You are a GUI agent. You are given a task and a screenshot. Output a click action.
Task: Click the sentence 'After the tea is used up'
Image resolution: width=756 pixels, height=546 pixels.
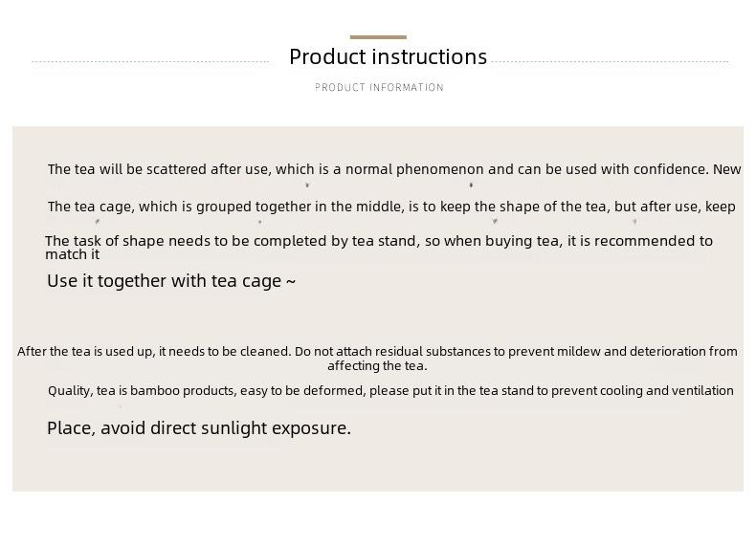pyautogui.click(x=377, y=351)
